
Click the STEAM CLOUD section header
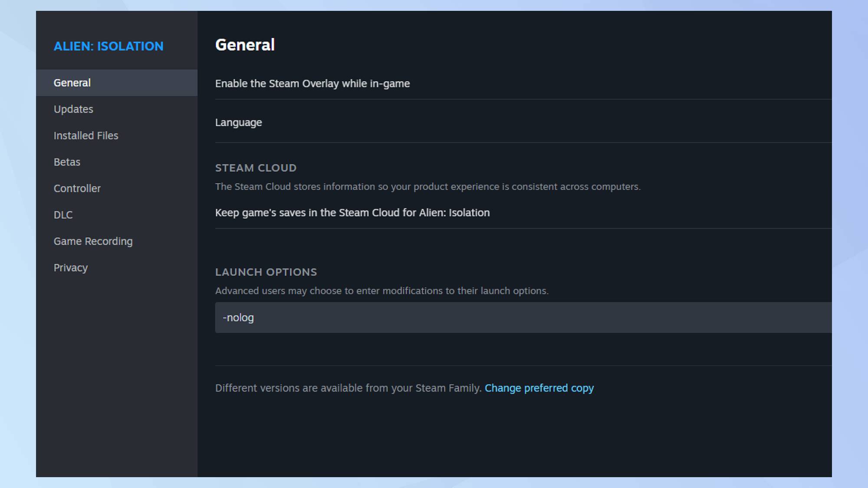(256, 168)
